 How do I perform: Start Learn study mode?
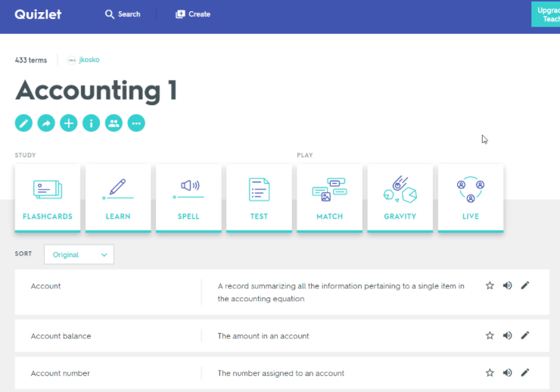118,198
